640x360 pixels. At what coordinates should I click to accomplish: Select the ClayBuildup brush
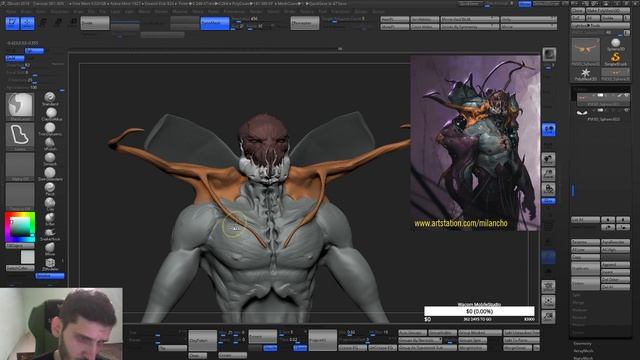[51, 113]
